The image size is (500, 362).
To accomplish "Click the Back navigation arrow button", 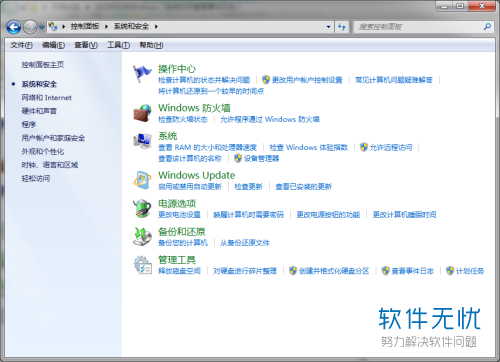I will pyautogui.click(x=14, y=27).
